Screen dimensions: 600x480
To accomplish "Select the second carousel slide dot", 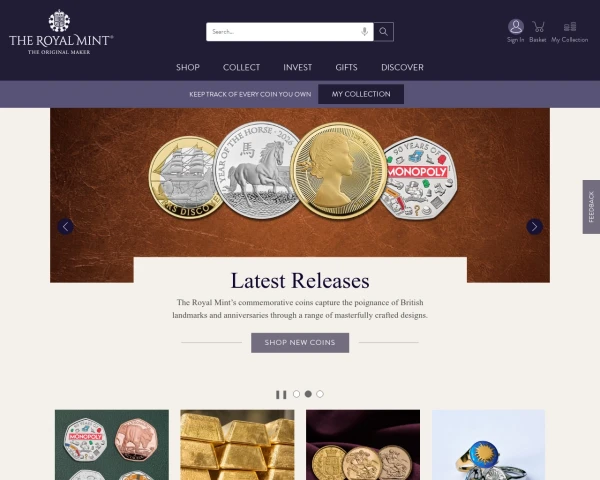I will click(x=308, y=394).
